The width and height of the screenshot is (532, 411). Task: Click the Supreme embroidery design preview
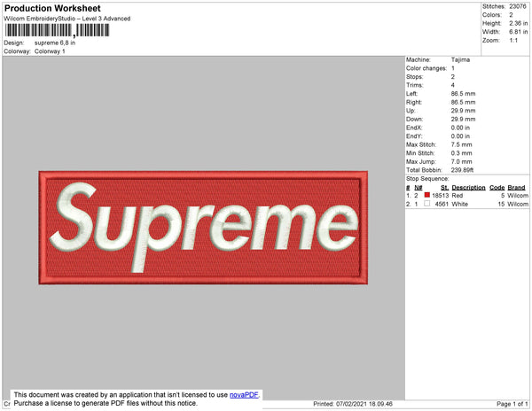click(203, 228)
